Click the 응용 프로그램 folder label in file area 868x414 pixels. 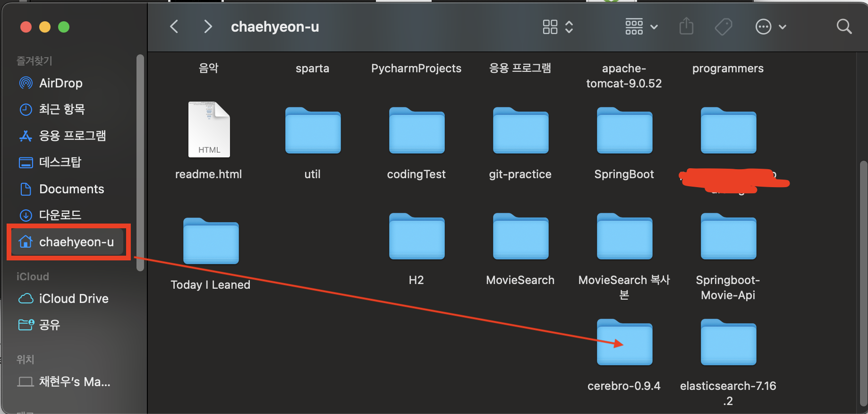[520, 68]
